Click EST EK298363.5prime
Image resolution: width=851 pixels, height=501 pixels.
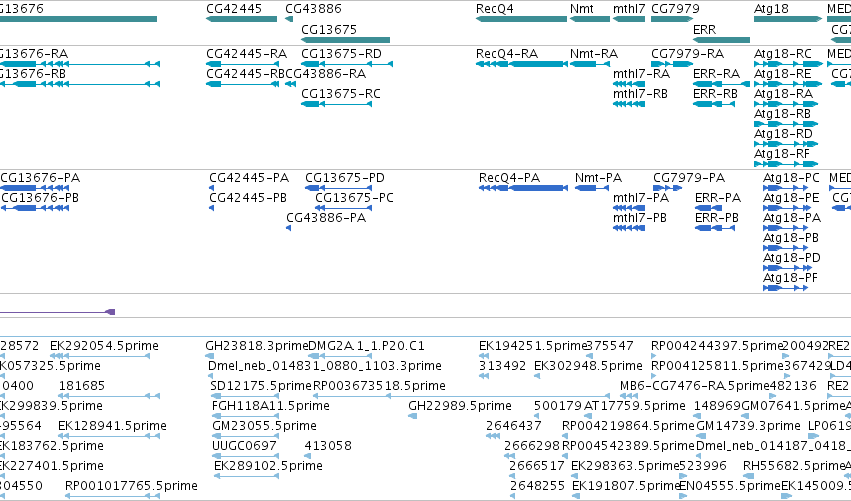tap(576, 477)
